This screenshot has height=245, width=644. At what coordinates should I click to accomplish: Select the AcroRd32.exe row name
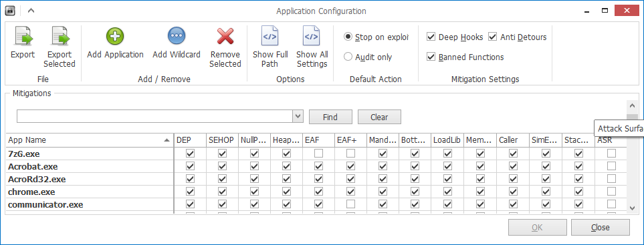click(x=37, y=180)
